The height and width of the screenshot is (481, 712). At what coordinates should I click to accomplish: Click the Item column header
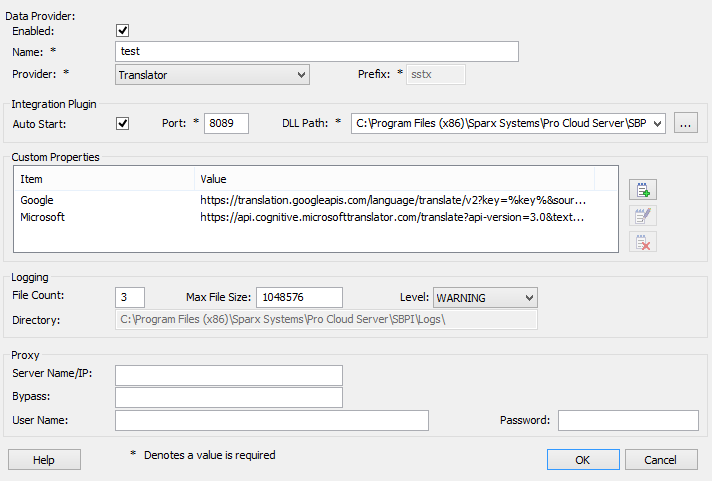(x=104, y=179)
